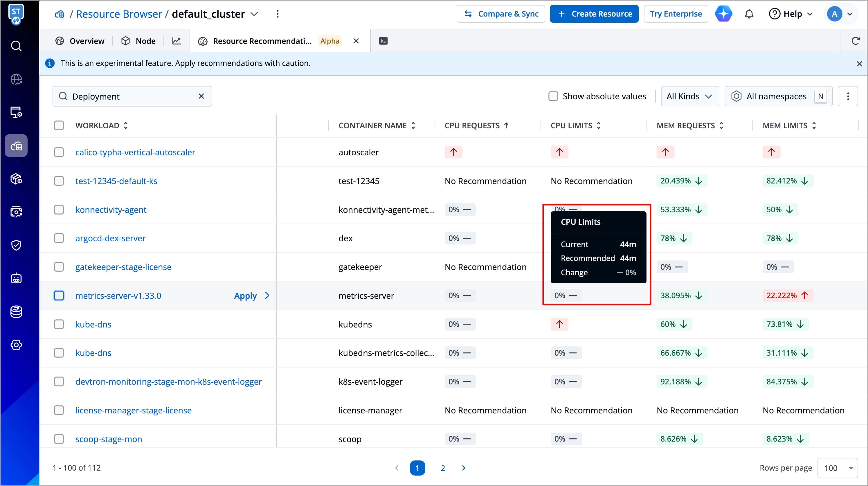Open security shield icon in sidebar
The image size is (868, 486).
pos(16,245)
